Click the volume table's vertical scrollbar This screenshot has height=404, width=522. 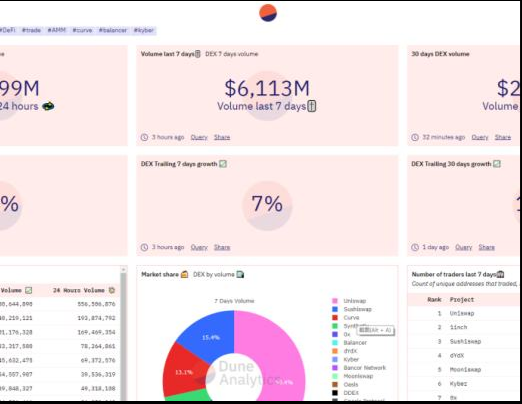point(123,337)
